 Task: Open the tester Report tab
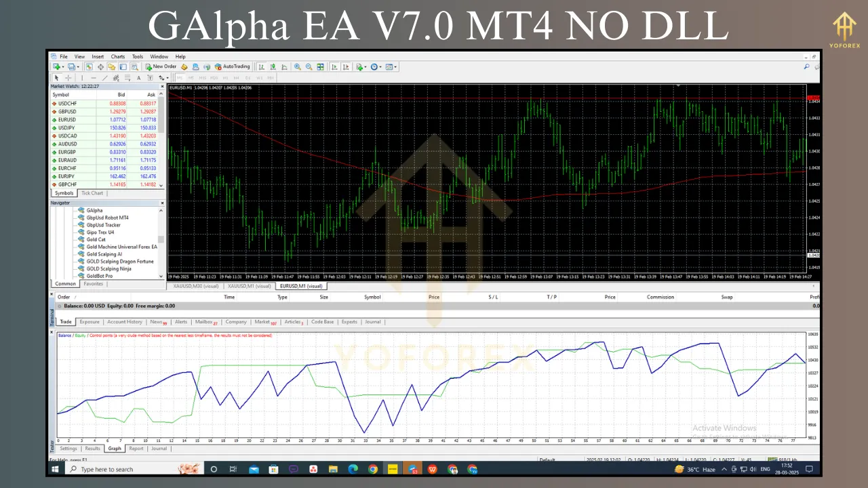(136, 449)
